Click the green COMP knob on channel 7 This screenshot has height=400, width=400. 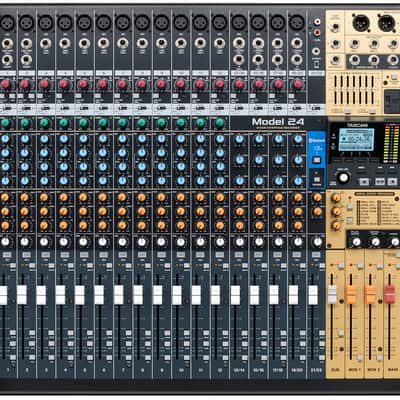point(122,123)
